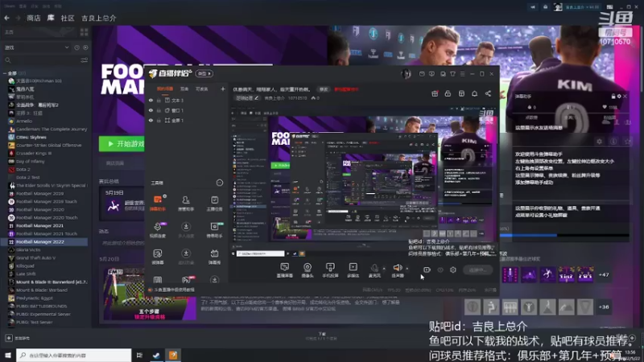This screenshot has height=362, width=644.
Task: Select the first scene tab in the streaming app
Action: click(x=165, y=88)
